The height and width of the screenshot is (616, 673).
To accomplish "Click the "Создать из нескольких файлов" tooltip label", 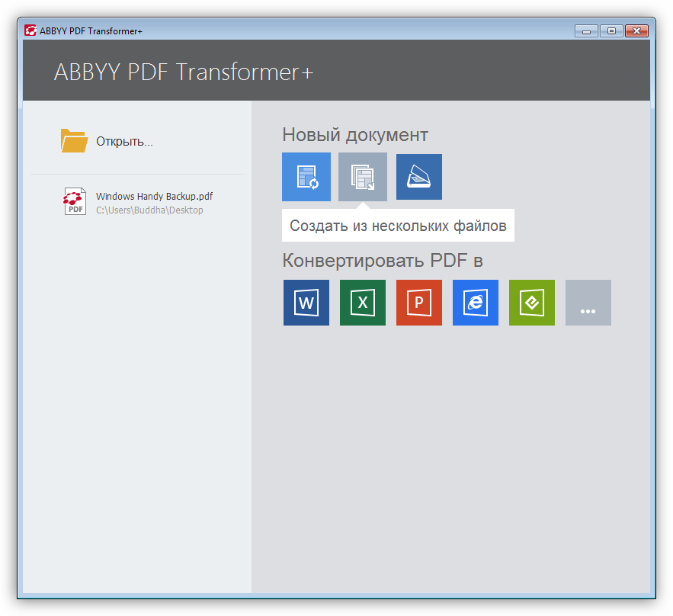I will pos(398,226).
